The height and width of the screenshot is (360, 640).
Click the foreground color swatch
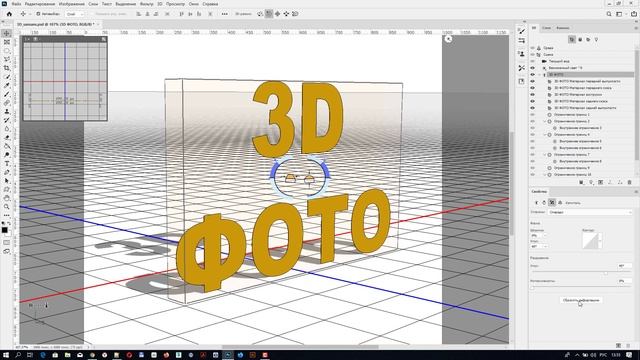(5, 230)
